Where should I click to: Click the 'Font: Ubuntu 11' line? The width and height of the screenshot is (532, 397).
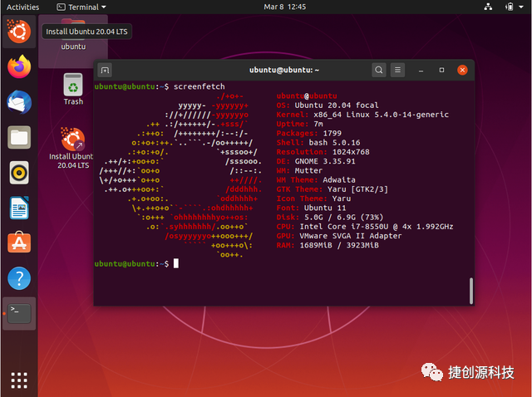click(x=311, y=208)
